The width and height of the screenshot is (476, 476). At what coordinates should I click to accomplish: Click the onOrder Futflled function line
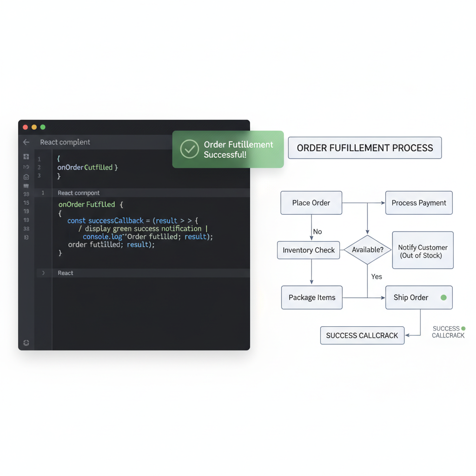coord(91,205)
